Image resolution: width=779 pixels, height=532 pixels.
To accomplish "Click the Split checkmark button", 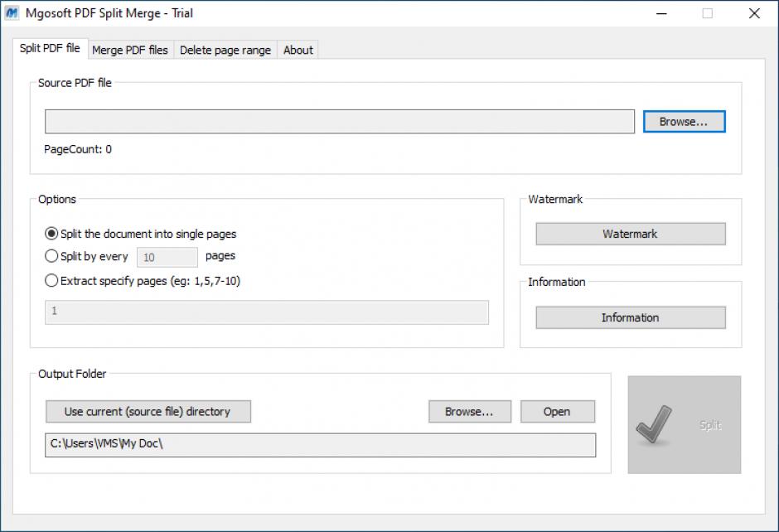I will click(x=684, y=425).
